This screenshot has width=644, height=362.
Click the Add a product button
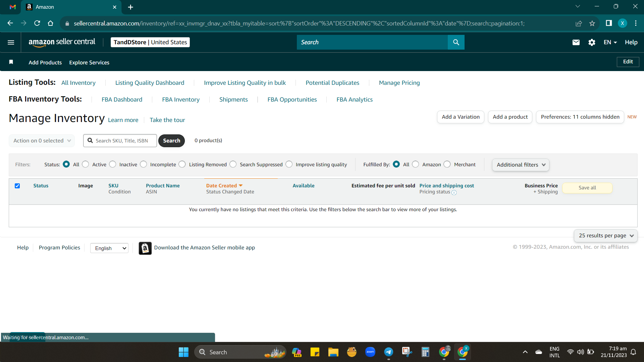click(x=510, y=117)
